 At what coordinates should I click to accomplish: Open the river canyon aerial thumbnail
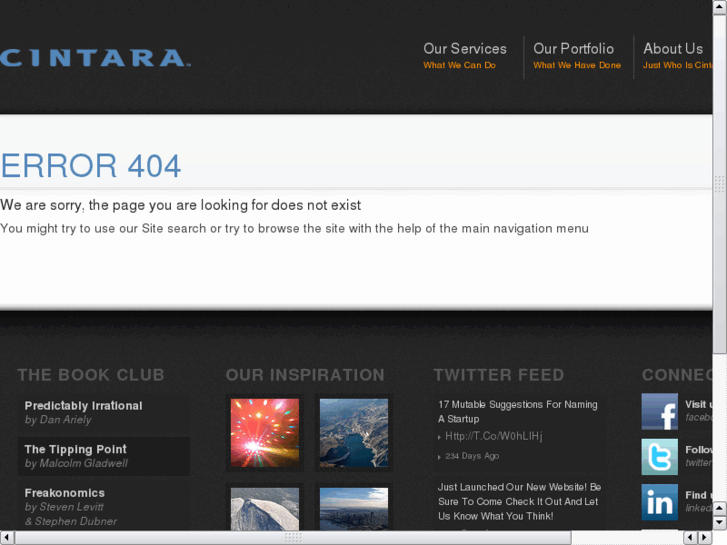pos(354,433)
